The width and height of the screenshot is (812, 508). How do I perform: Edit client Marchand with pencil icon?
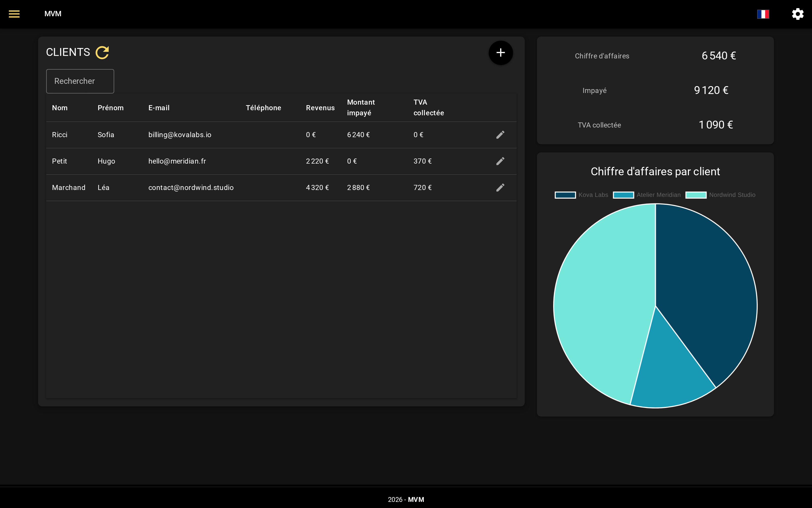[x=500, y=187]
